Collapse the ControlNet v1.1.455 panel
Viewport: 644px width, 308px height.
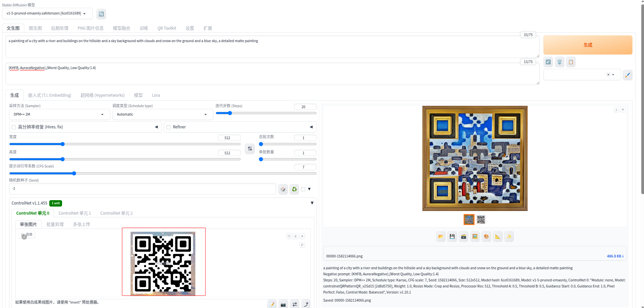[x=312, y=203]
